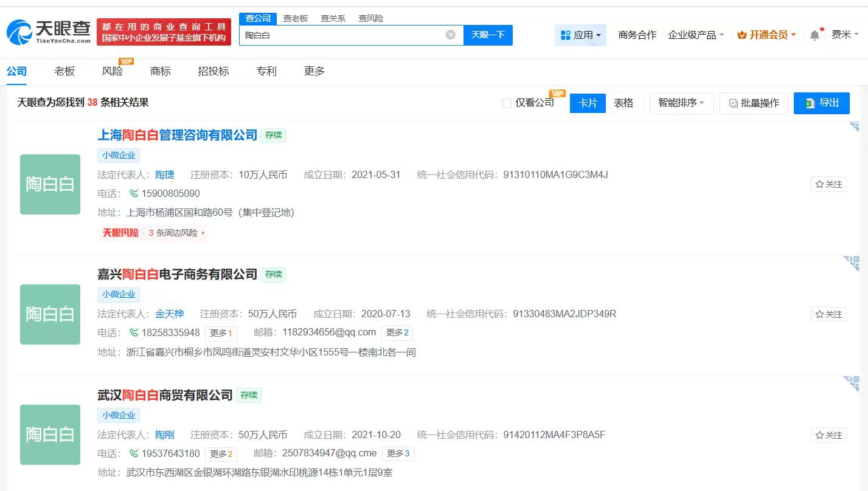Open legal representative 陶刚 profile
This screenshot has height=491, width=868.
(165, 435)
